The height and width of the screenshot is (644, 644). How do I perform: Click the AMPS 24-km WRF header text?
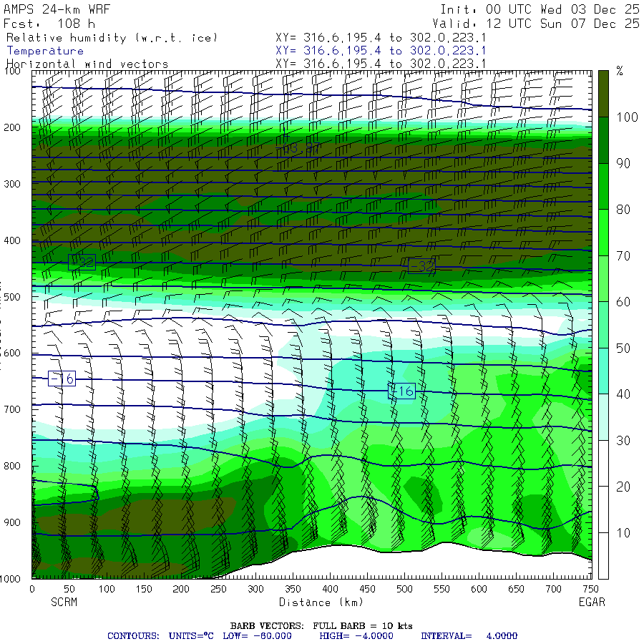click(57, 9)
